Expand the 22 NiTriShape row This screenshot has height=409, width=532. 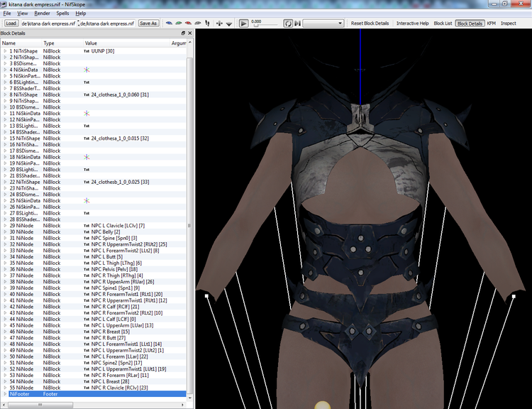5,182
